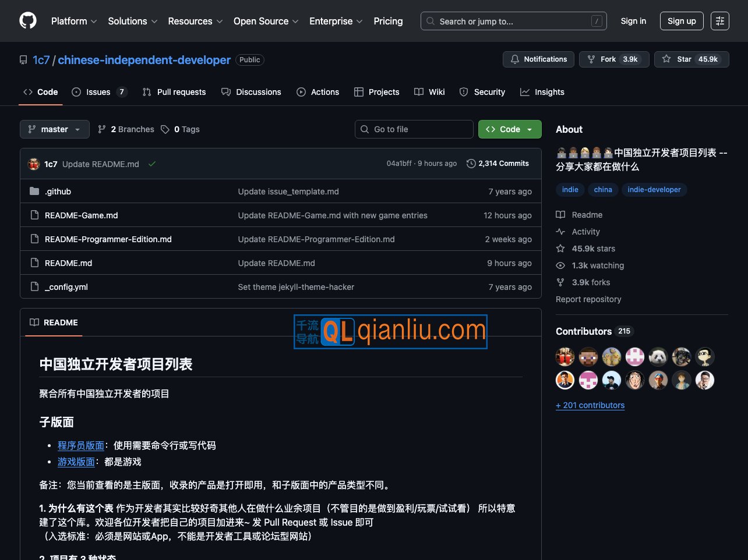Open the command palette icon in the header
Image resolution: width=748 pixels, height=560 pixels.
720,20
